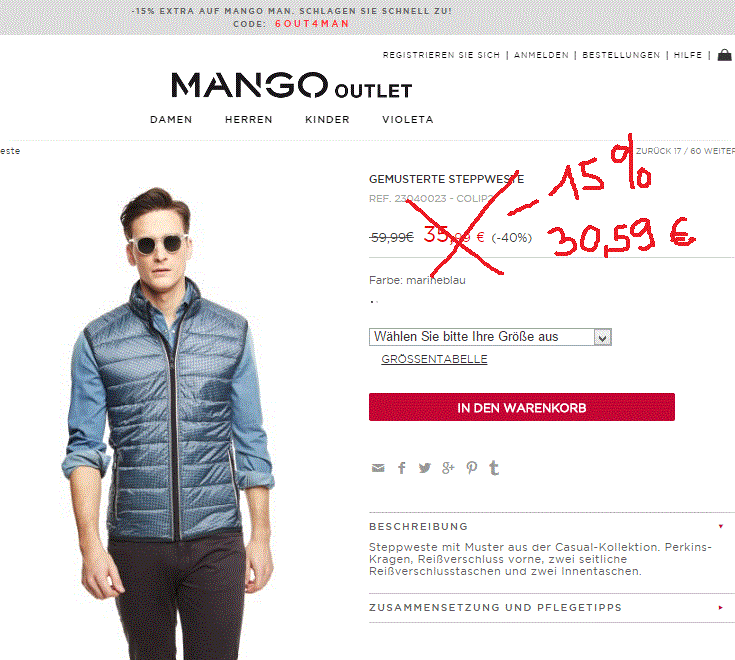Pin product on Pinterest
This screenshot has width=735, height=660.
click(x=472, y=468)
